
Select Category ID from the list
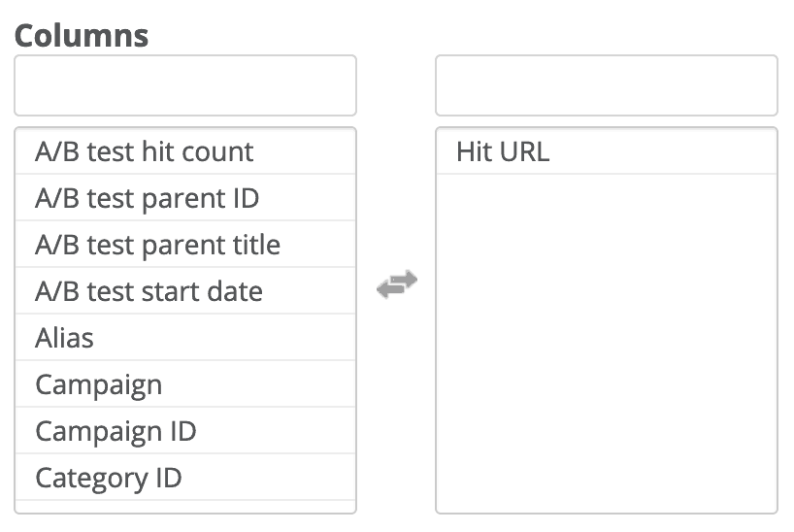click(x=185, y=478)
